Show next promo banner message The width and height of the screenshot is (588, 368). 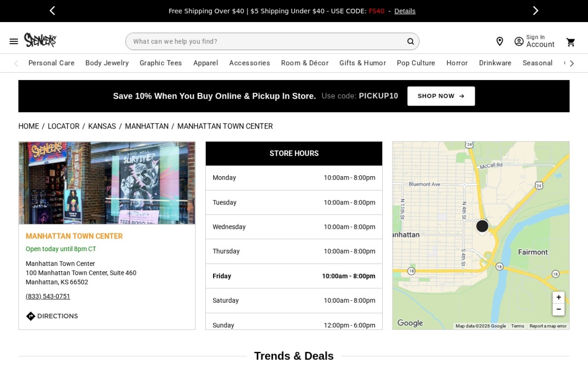[536, 11]
